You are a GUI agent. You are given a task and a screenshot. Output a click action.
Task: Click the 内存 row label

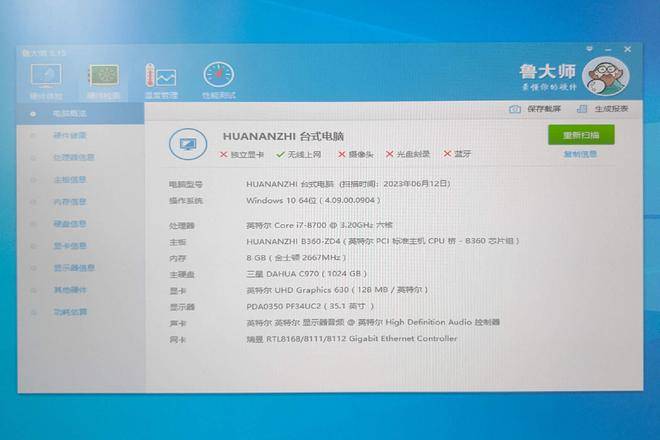(177, 259)
